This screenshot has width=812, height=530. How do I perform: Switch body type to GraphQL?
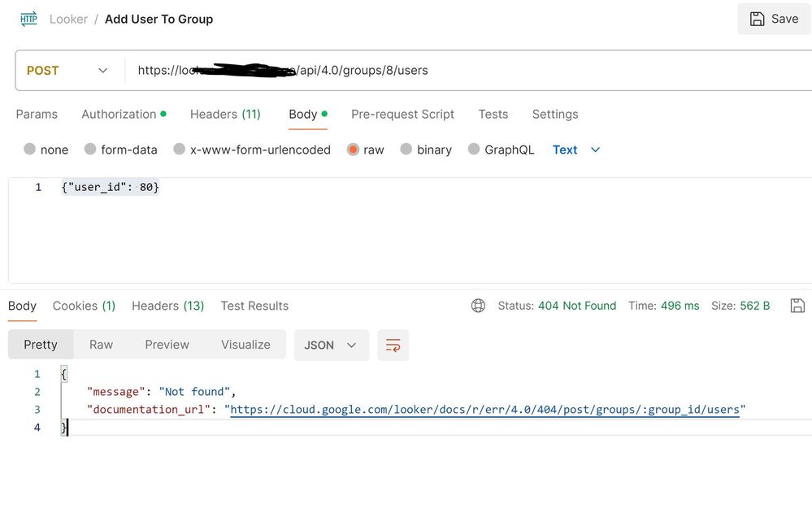(473, 150)
